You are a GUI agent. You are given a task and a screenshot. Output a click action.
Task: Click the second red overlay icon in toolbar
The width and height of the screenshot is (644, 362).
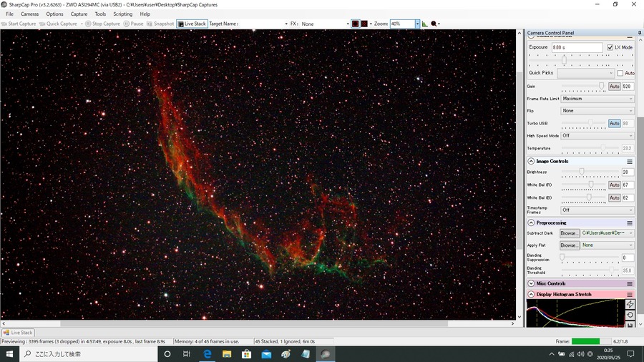click(364, 24)
